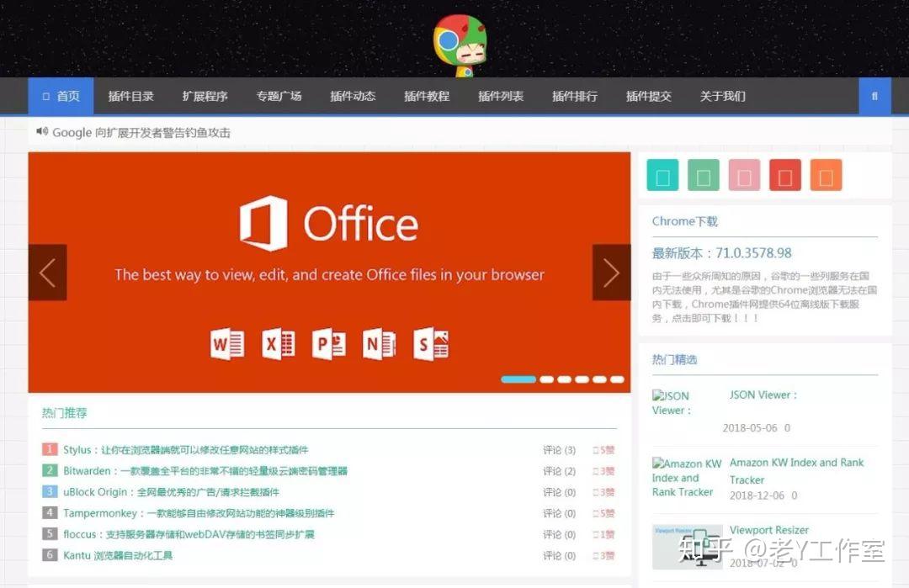Screen dimensions: 909x588
Task: Select the second carousel indicator dot
Action: pyautogui.click(x=547, y=379)
